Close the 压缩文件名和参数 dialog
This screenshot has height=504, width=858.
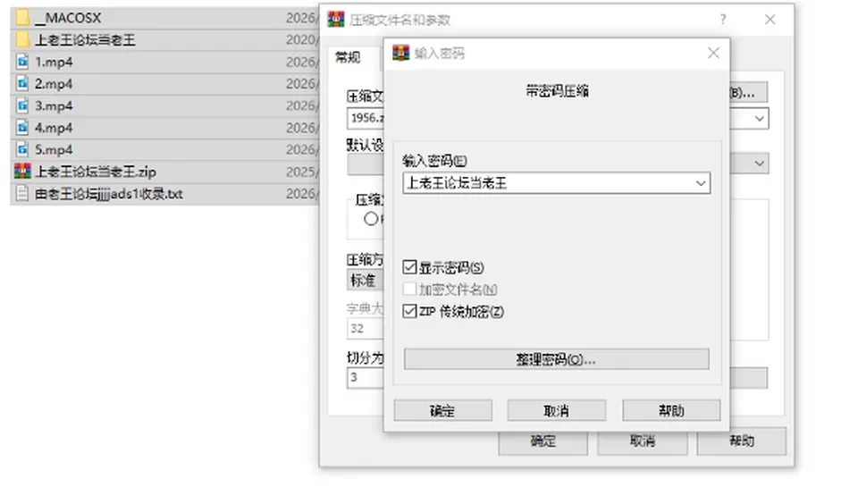[770, 20]
